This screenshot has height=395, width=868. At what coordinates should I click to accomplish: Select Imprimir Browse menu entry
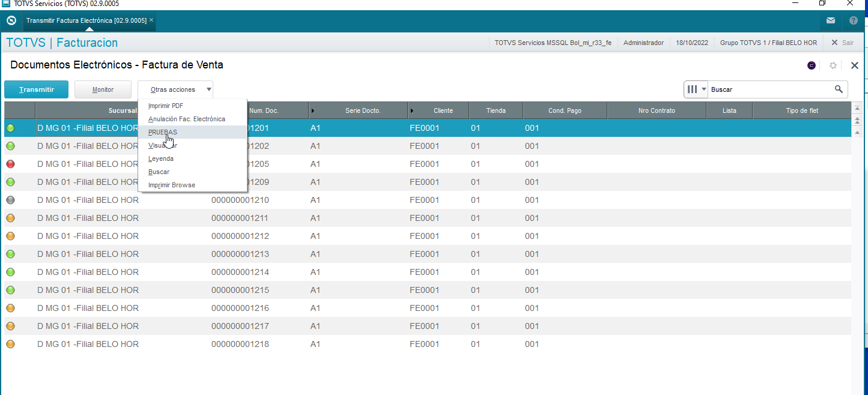pyautogui.click(x=192, y=185)
